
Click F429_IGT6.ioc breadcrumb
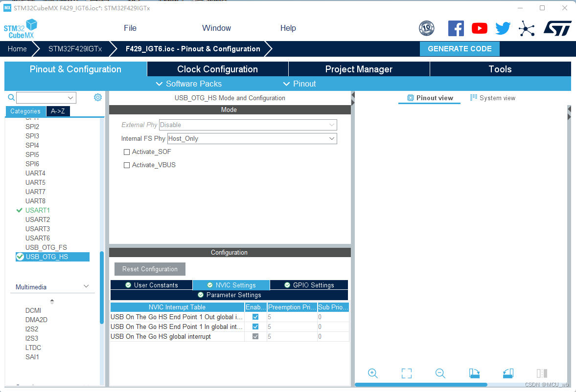[x=193, y=49]
